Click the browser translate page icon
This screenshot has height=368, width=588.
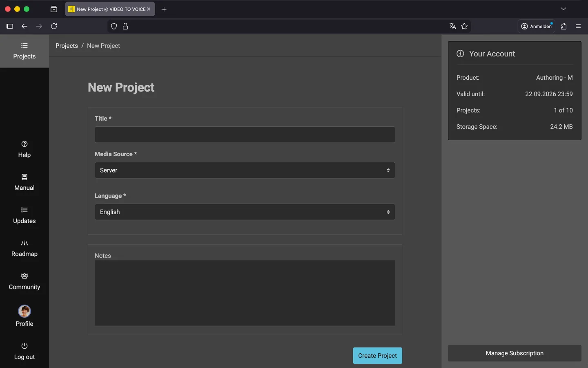coord(452,26)
